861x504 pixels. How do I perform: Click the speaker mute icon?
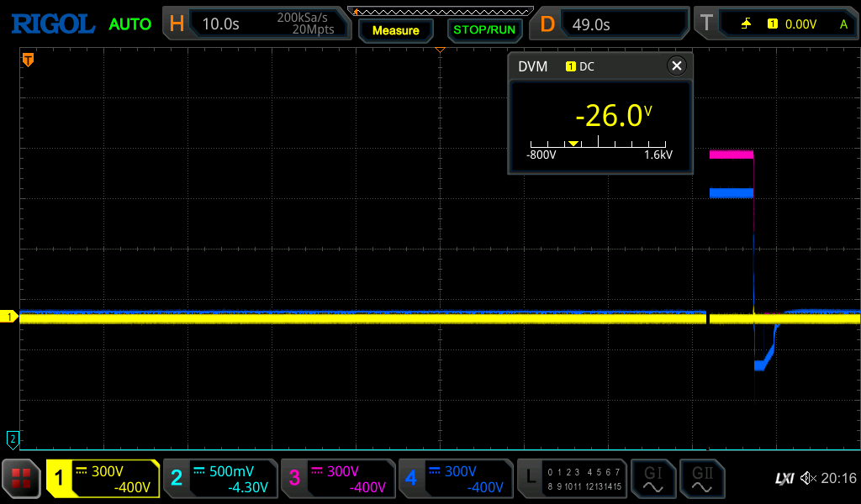pyautogui.click(x=808, y=479)
